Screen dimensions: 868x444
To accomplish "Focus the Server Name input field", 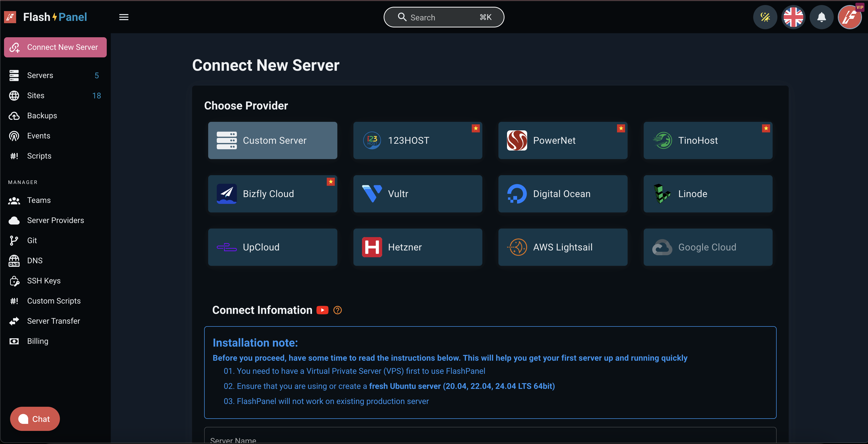I will click(490, 438).
